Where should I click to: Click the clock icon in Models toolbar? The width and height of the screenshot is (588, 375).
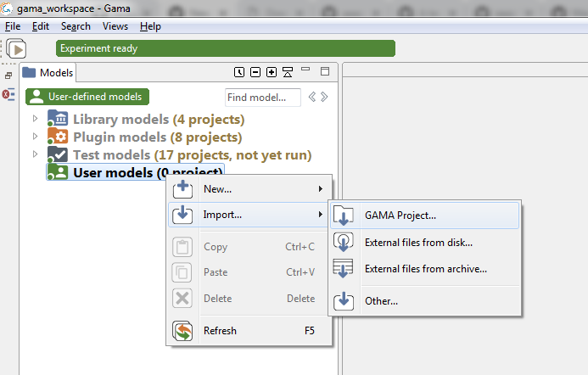pyautogui.click(x=239, y=72)
